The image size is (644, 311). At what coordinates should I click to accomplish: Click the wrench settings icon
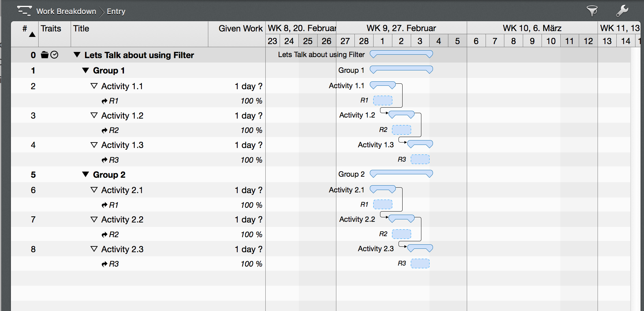[x=622, y=11]
